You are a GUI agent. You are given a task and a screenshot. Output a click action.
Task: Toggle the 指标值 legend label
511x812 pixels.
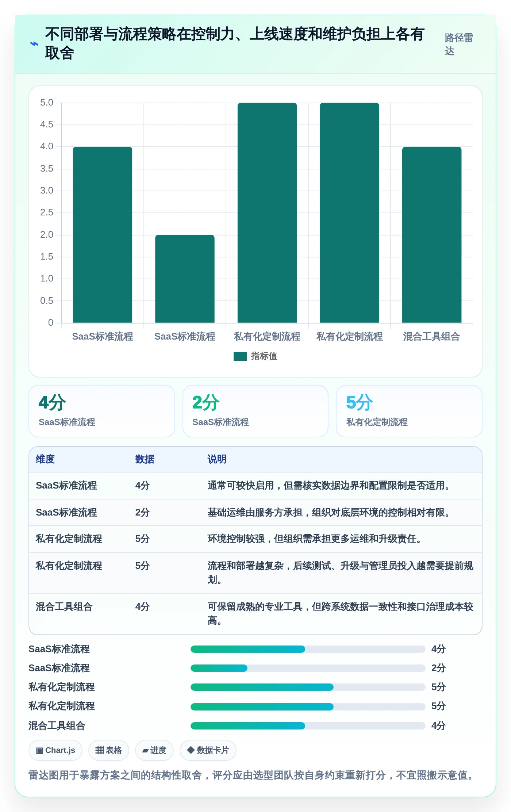pyautogui.click(x=264, y=356)
